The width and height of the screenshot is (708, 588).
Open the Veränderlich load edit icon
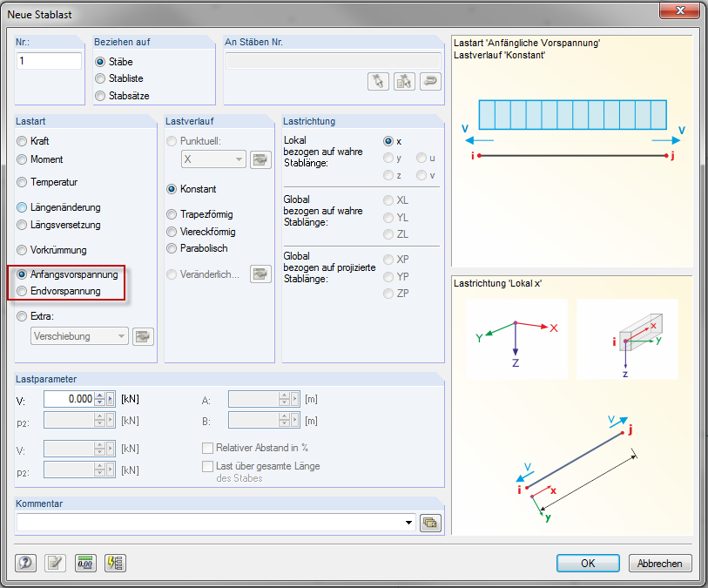(x=260, y=274)
